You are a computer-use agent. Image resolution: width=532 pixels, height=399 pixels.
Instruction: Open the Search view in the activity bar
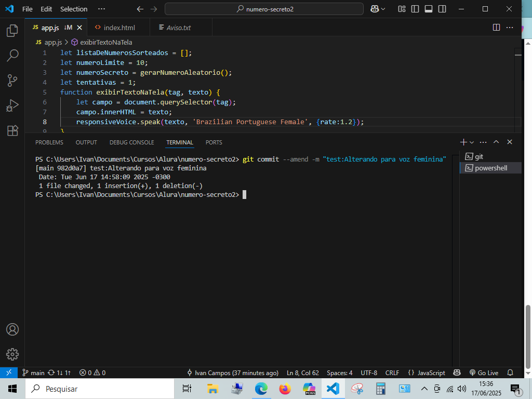click(12, 55)
